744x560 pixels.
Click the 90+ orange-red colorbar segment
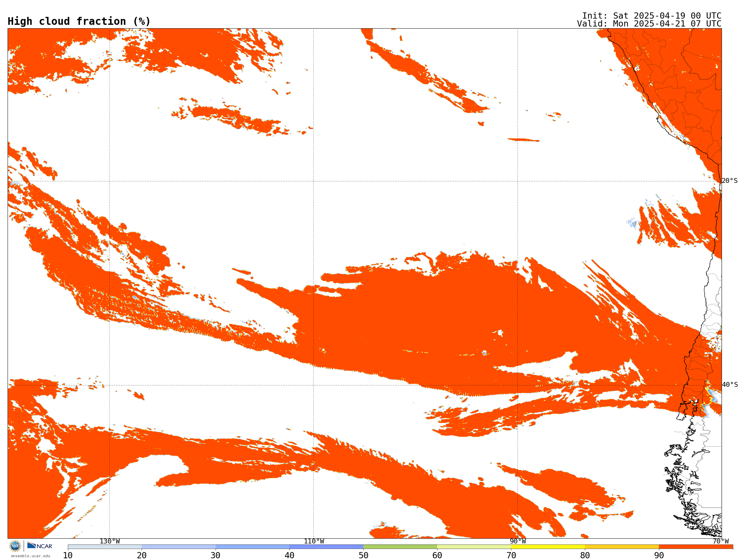pos(696,547)
